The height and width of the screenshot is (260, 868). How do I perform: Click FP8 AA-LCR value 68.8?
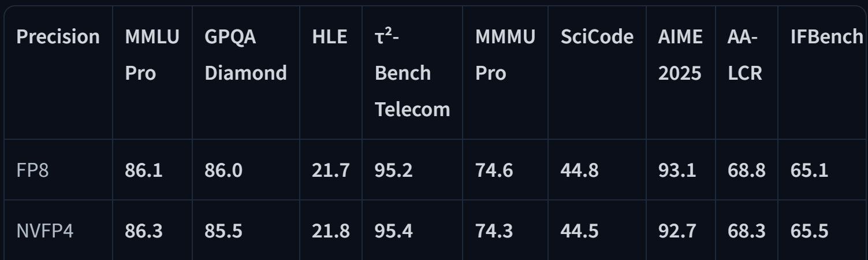[x=747, y=171]
